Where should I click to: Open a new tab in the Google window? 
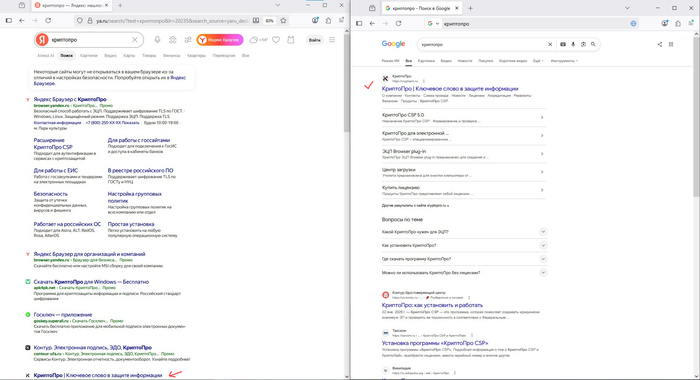(x=470, y=8)
